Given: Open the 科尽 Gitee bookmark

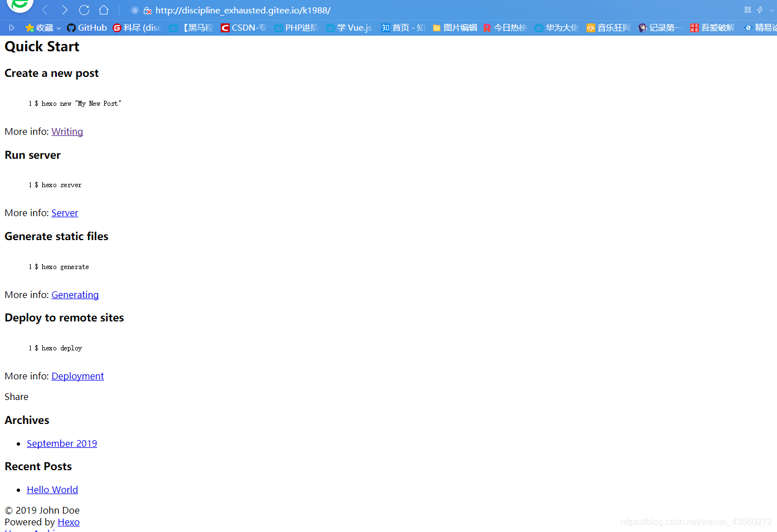Looking at the screenshot, I should click(x=137, y=27).
